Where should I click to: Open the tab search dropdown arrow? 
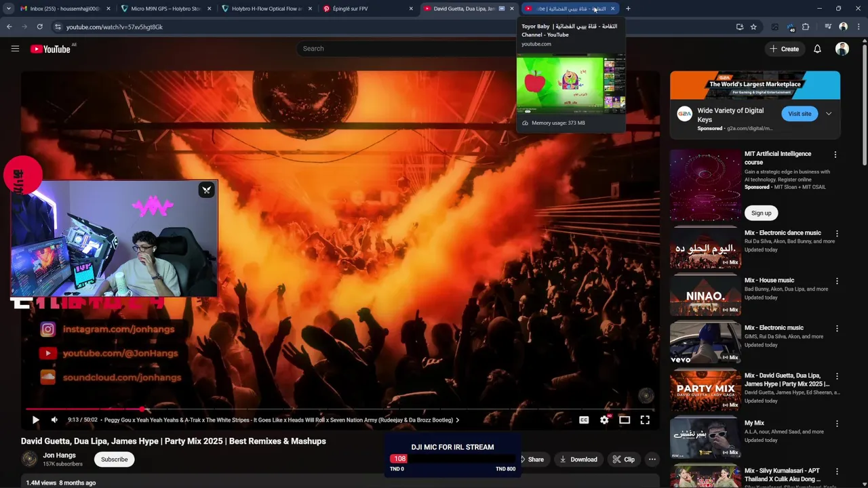click(9, 9)
